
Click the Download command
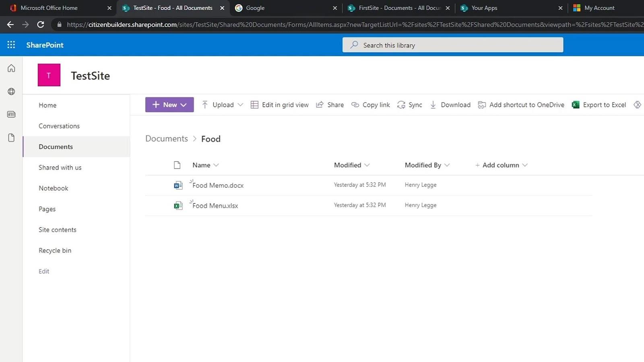[450, 105]
